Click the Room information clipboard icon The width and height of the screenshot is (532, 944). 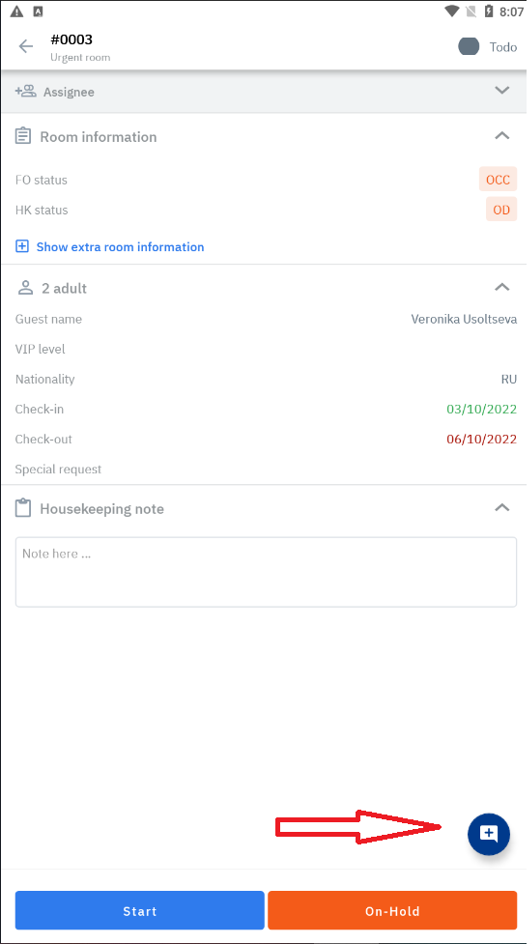[x=23, y=136]
